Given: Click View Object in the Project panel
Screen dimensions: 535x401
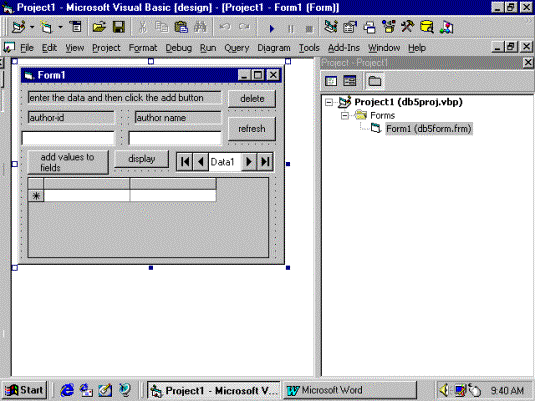Looking at the screenshot, I should coord(350,81).
